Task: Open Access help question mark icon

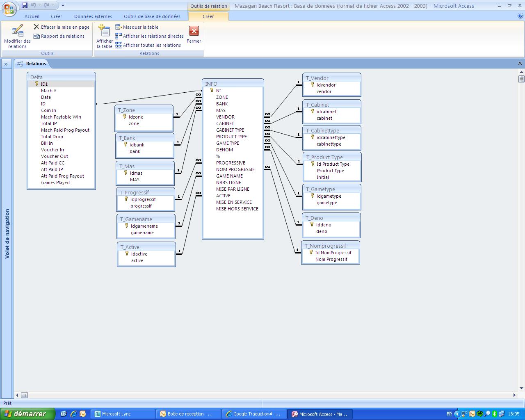Action: (520, 16)
